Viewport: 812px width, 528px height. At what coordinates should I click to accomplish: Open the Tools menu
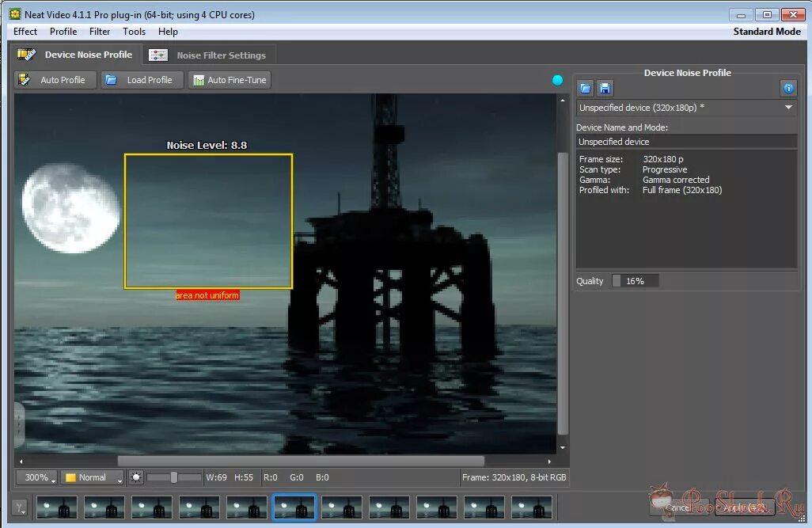coord(134,32)
